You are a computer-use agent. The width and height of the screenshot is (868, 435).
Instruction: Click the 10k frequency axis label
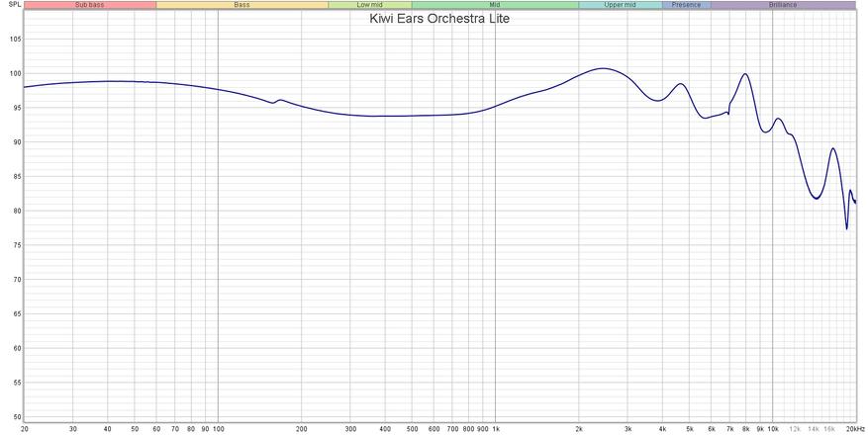[x=773, y=429]
